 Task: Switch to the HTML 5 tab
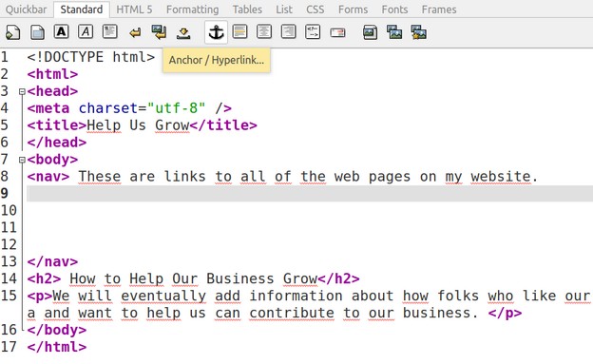pyautogui.click(x=134, y=10)
